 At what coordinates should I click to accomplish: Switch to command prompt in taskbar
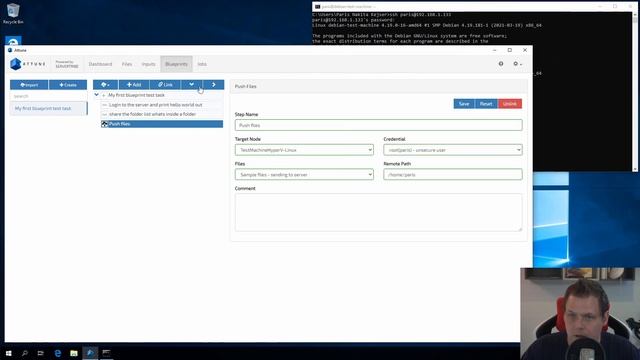pos(107,353)
